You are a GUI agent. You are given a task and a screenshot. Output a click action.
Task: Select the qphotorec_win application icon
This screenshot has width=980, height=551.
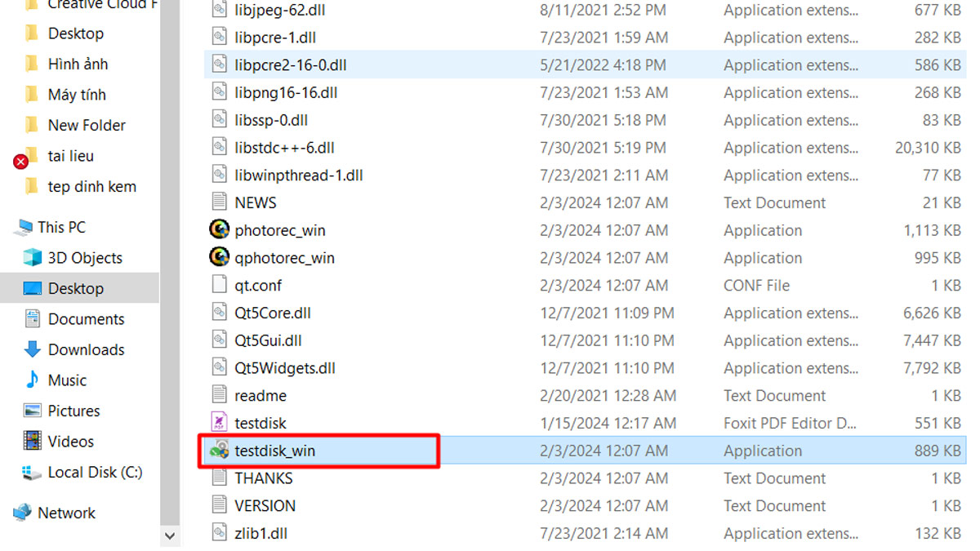pos(219,258)
